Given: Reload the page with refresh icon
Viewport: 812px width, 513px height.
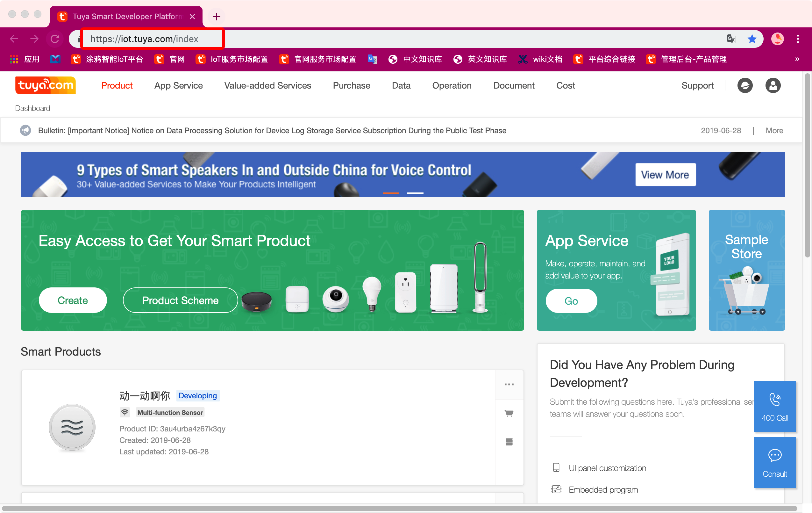Looking at the screenshot, I should [55, 39].
